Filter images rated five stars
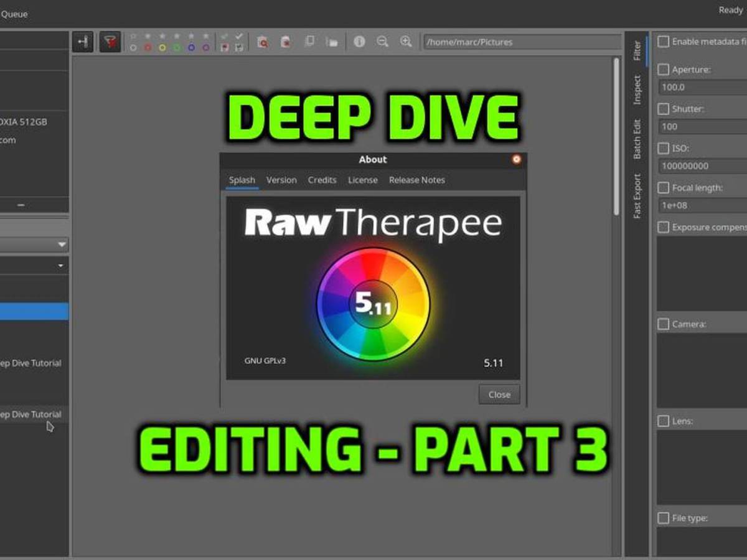Screen dimensions: 747x560 tap(205, 36)
